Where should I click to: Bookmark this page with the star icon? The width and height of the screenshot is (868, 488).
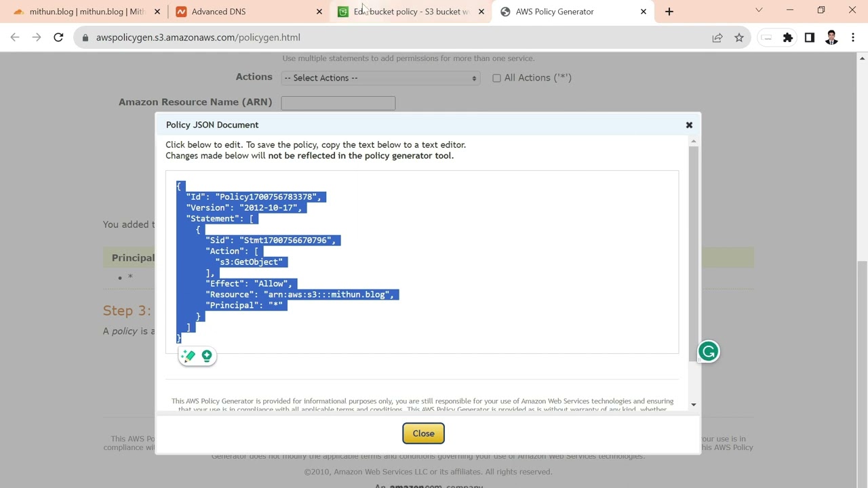(739, 38)
